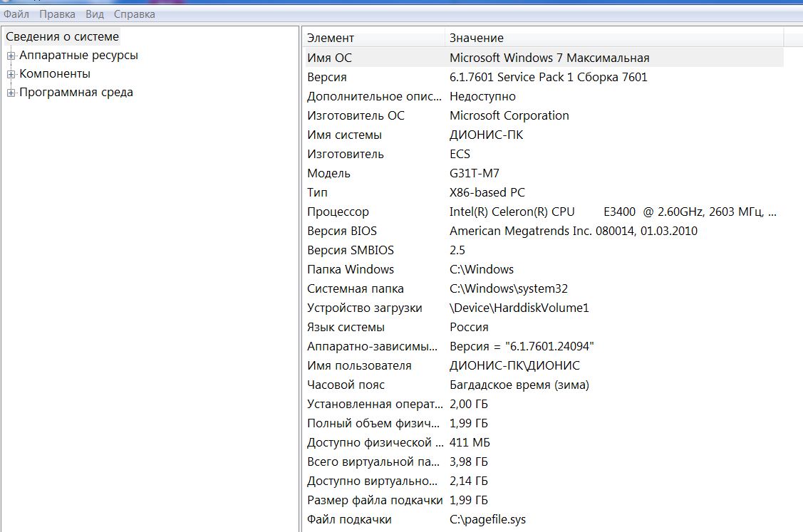Select Версия SMBIOS row label
Viewport: 803px width, 532px height.
pyautogui.click(x=351, y=251)
